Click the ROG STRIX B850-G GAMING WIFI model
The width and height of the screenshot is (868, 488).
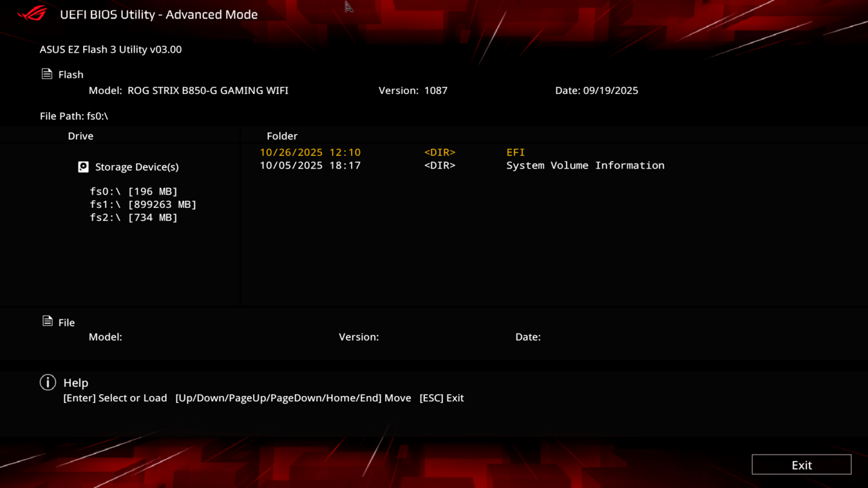[x=208, y=90]
